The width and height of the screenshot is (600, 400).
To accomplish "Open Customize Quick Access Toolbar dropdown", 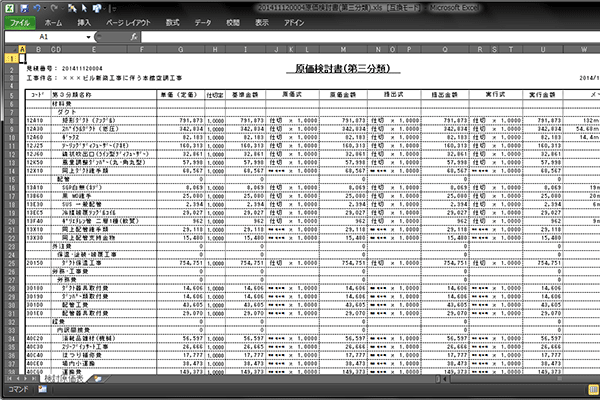I will coord(114,8).
